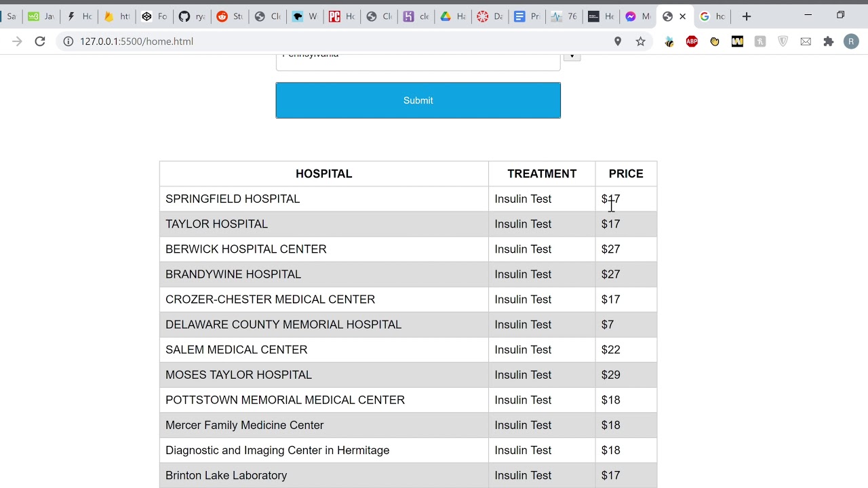Image resolution: width=868 pixels, height=488 pixels.
Task: Restore down the Chrome window
Action: [841, 15]
